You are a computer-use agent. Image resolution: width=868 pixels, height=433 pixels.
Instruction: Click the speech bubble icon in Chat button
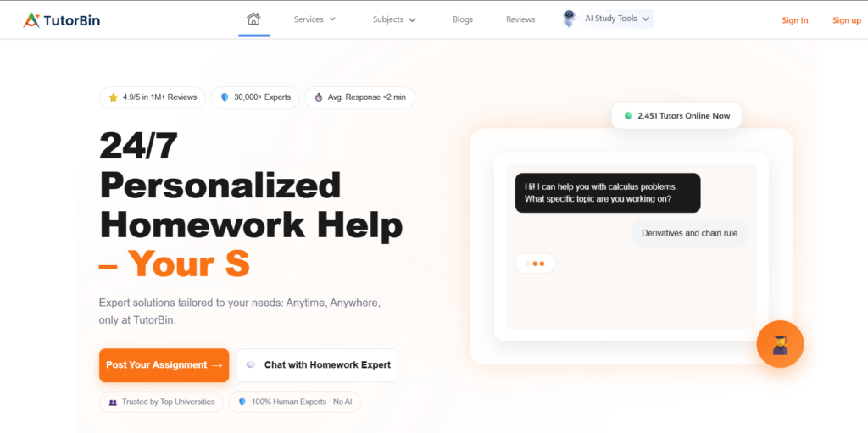click(x=251, y=365)
